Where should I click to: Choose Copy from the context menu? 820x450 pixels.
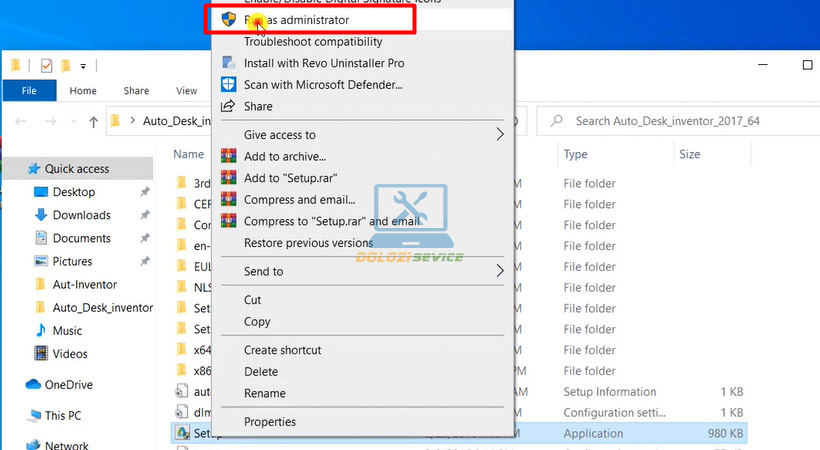click(x=257, y=322)
